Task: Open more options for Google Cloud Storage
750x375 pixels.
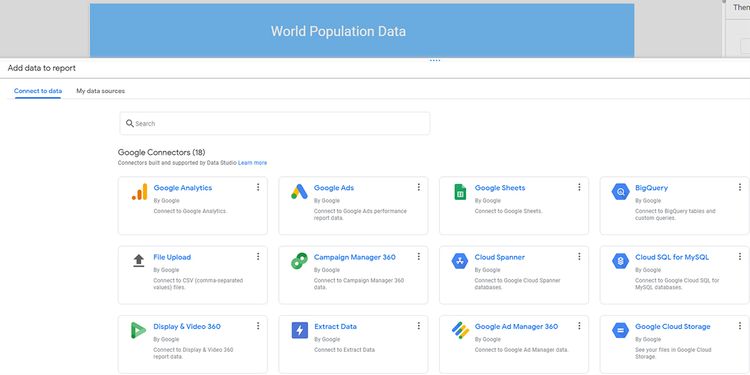Action: pyautogui.click(x=739, y=326)
